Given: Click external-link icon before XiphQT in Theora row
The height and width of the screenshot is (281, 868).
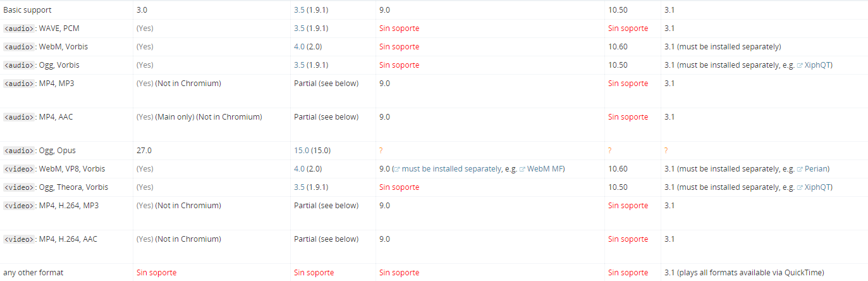Looking at the screenshot, I should [x=800, y=187].
